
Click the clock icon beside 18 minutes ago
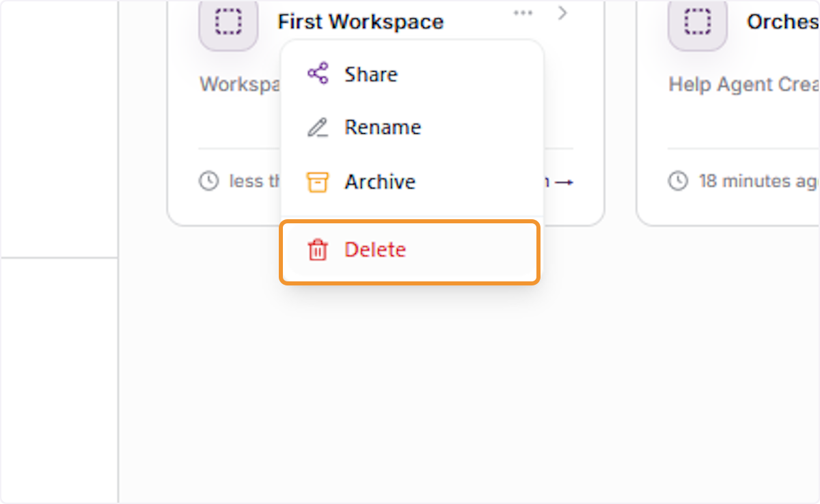[x=678, y=181]
